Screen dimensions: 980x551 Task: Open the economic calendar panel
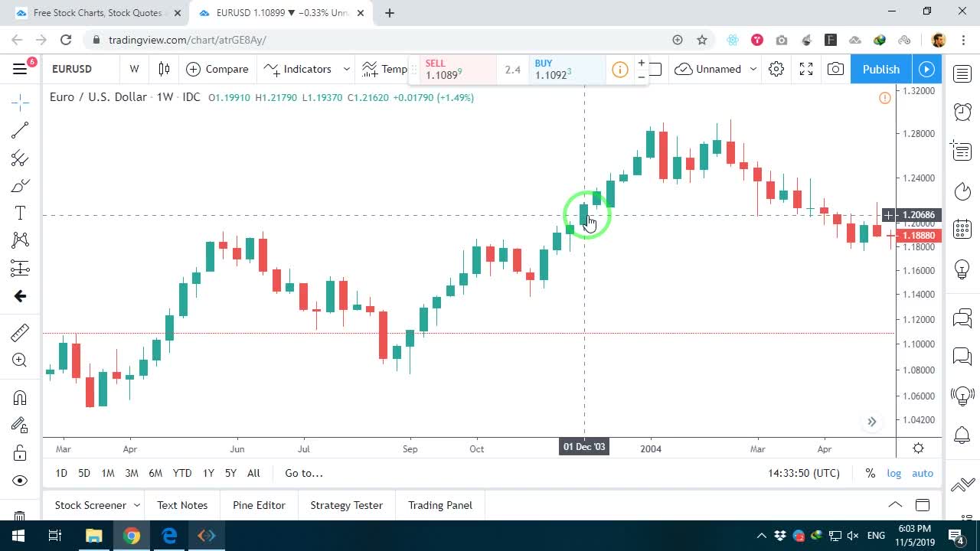[962, 230]
